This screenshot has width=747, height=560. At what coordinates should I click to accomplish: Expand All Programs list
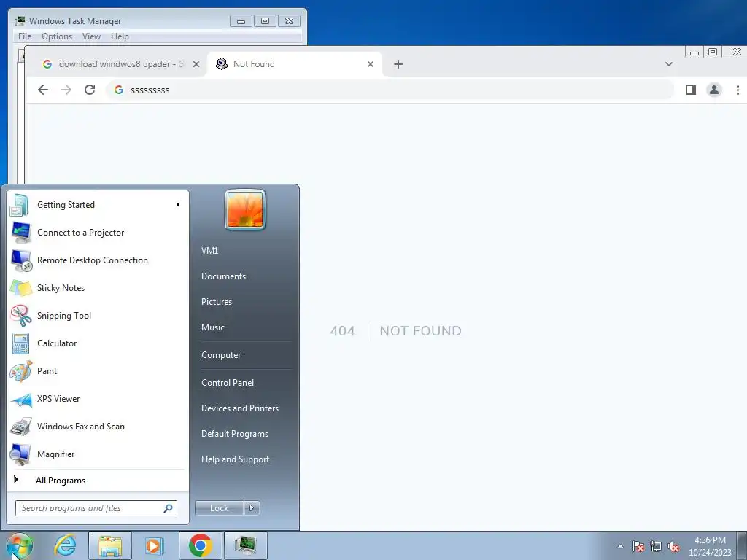tap(97, 480)
